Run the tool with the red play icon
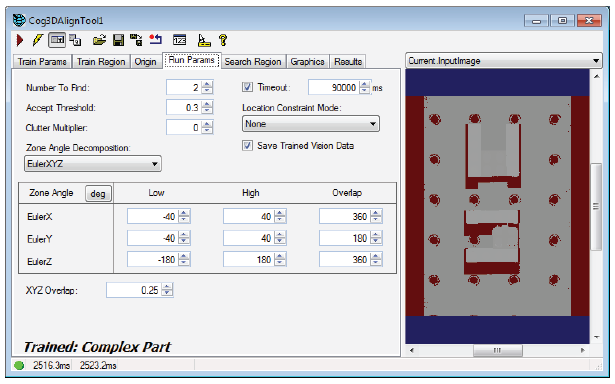Screen dimensions: 615x384 click(x=20, y=40)
